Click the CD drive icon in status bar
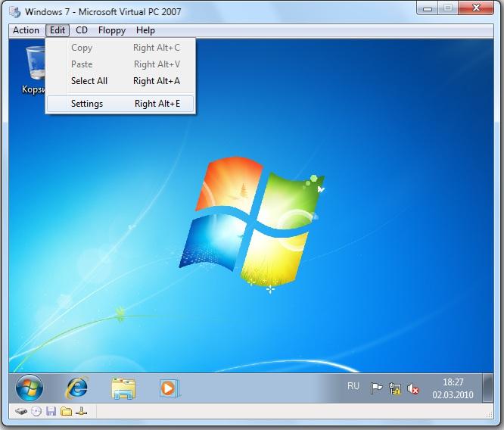Image resolution: width=504 pixels, height=430 pixels. [x=36, y=411]
